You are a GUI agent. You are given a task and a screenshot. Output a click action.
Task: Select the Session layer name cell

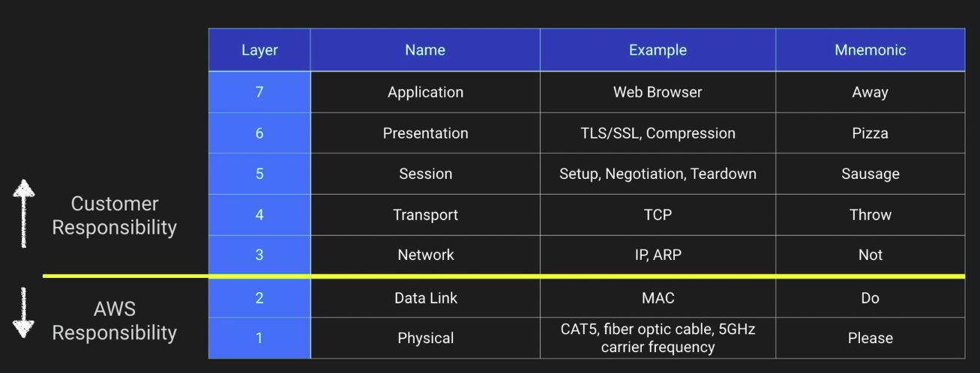click(425, 174)
